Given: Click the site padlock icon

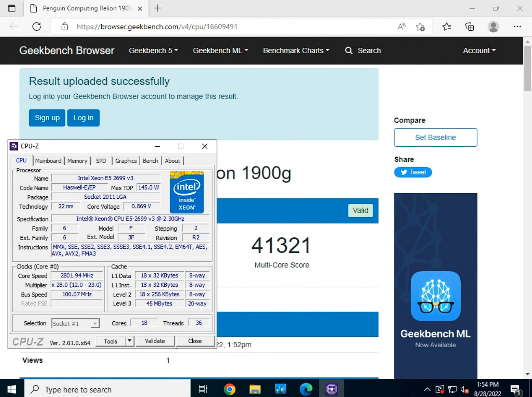Looking at the screenshot, I should pyautogui.click(x=65, y=26).
